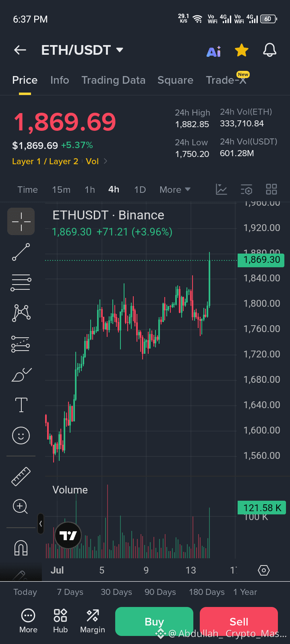Select the 1h interval
Image resolution: width=290 pixels, height=644 pixels.
click(x=90, y=190)
